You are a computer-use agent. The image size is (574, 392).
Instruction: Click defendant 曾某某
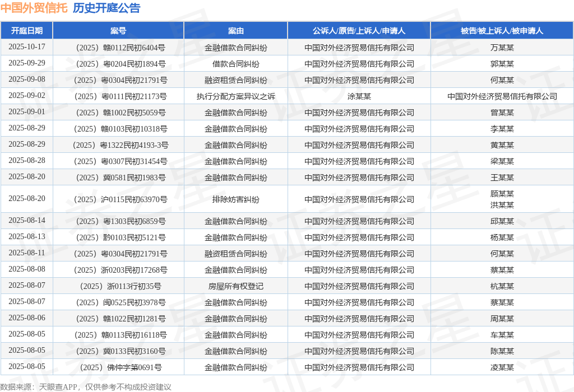pyautogui.click(x=502, y=113)
